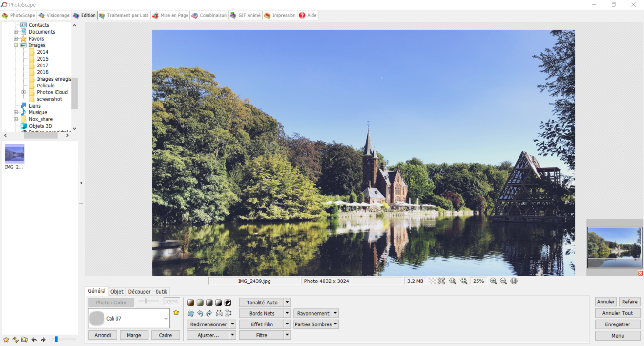Image resolution: width=644 pixels, height=346 pixels.
Task: Apply the sepia color effect icon
Action: click(x=191, y=303)
